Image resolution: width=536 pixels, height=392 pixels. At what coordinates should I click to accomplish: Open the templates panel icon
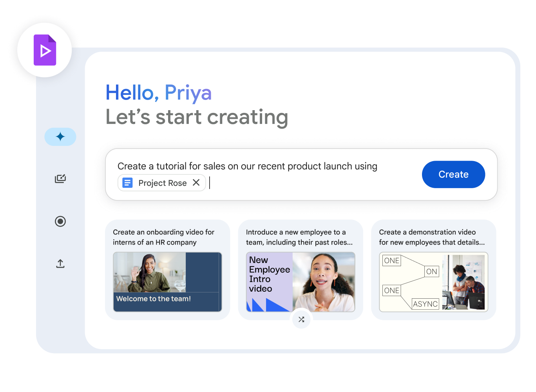(x=60, y=179)
